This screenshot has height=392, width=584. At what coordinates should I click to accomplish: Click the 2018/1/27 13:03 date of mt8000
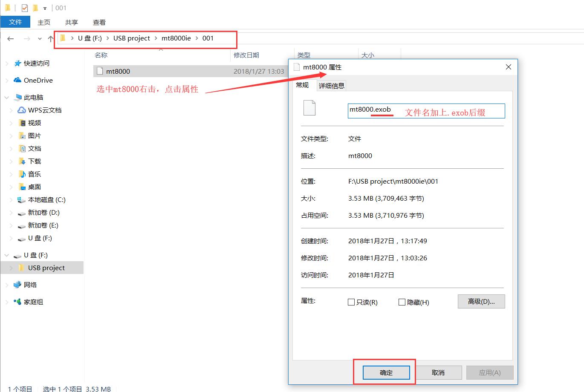[x=259, y=71]
